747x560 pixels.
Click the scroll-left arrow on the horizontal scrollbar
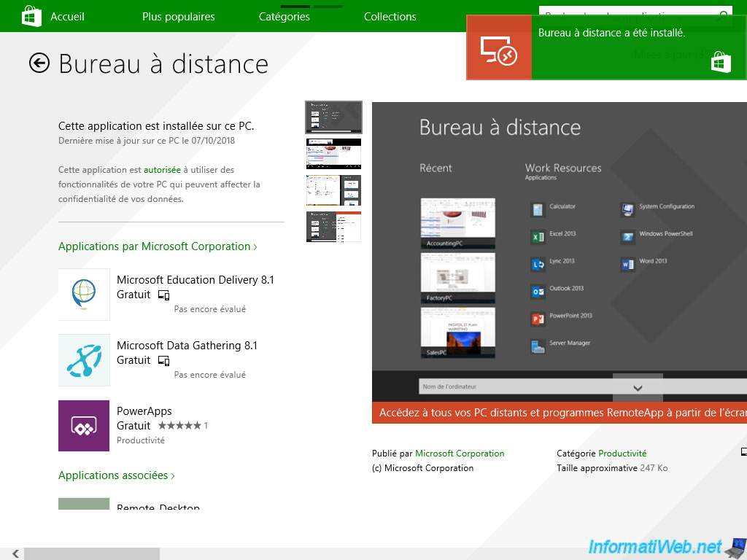pos(16,553)
